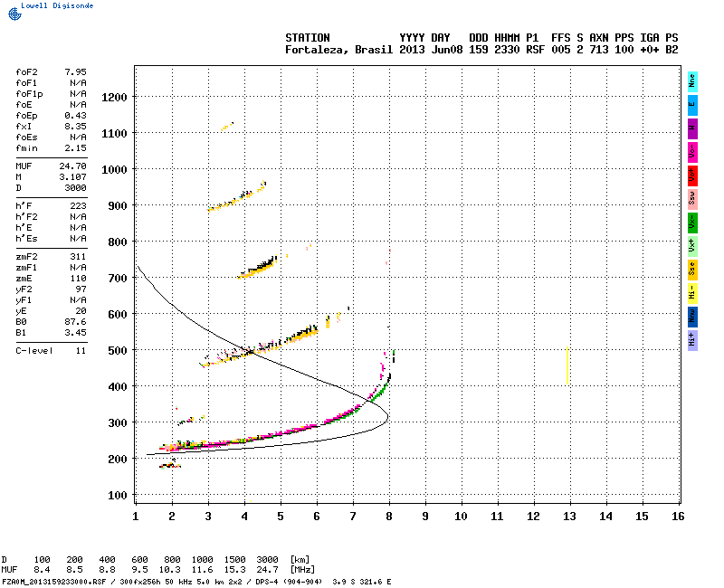Click the yellow vertical marker near 13 MHz

pos(567,365)
